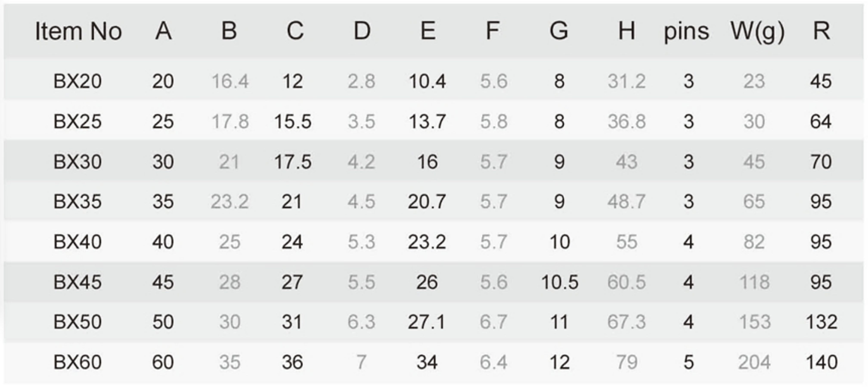Click the BX25 row label
Image resolution: width=868 pixels, height=388 pixels.
[x=77, y=121]
